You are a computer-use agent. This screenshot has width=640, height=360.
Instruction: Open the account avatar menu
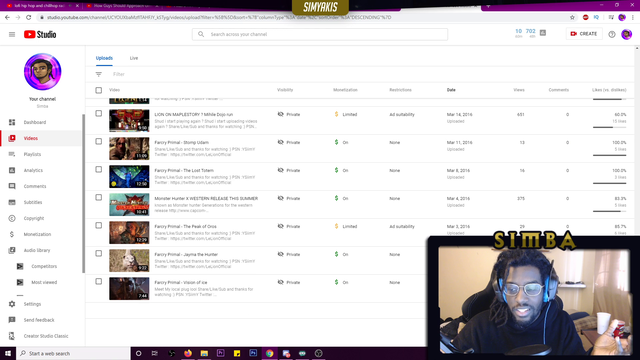(x=627, y=34)
